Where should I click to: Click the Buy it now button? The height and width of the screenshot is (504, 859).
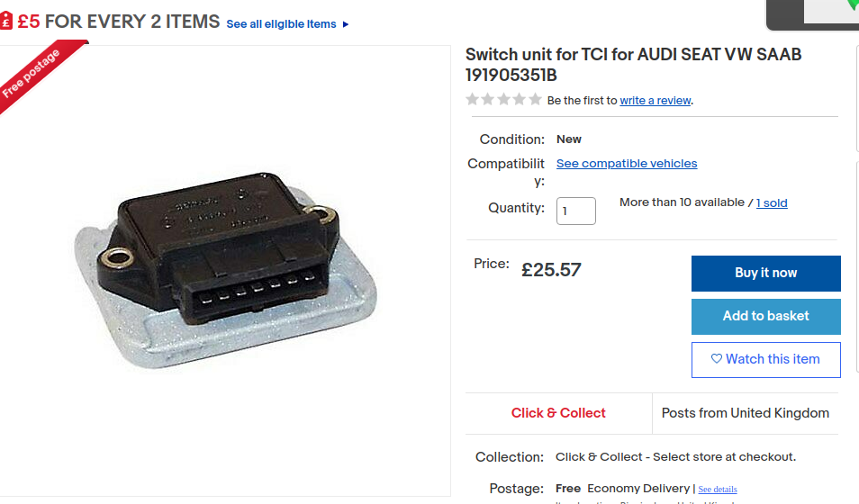pos(766,274)
